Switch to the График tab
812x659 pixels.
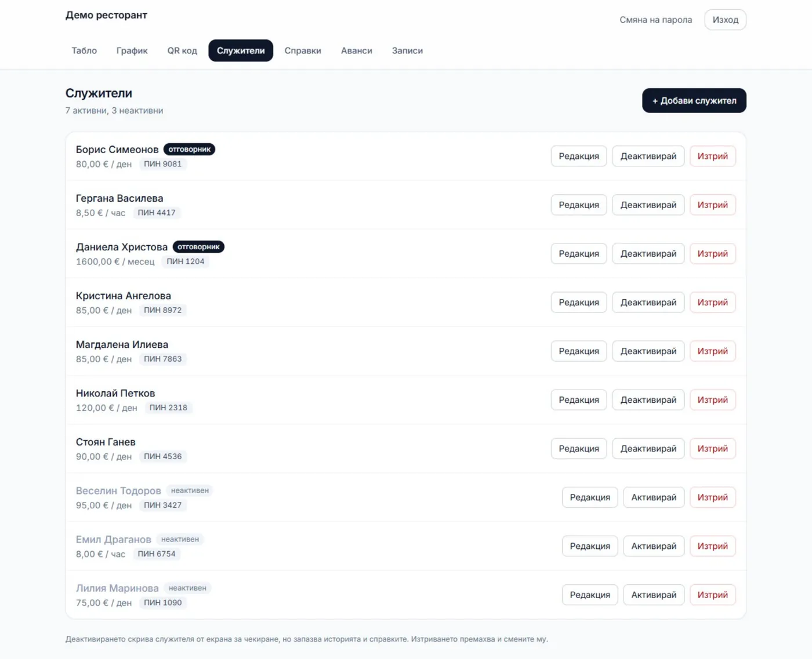point(132,50)
